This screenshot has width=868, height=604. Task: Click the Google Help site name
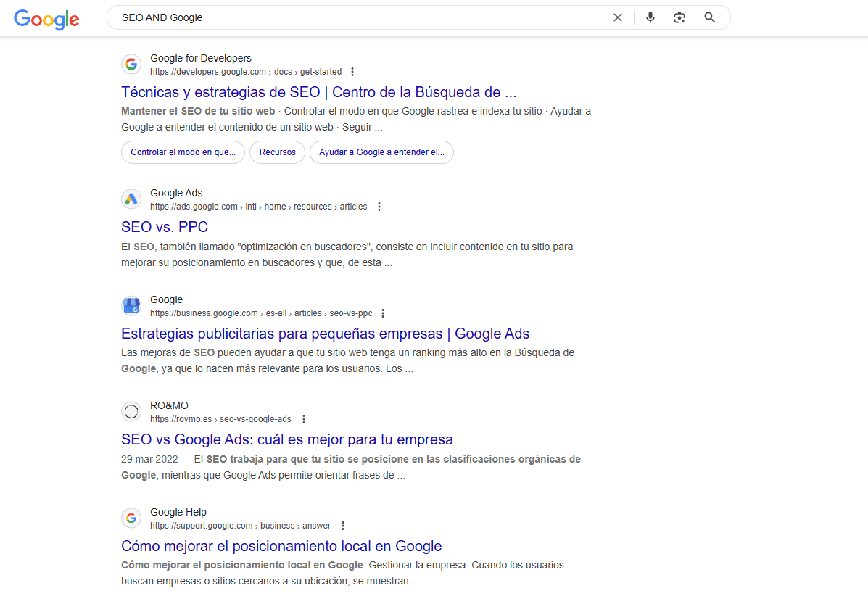pyautogui.click(x=178, y=512)
